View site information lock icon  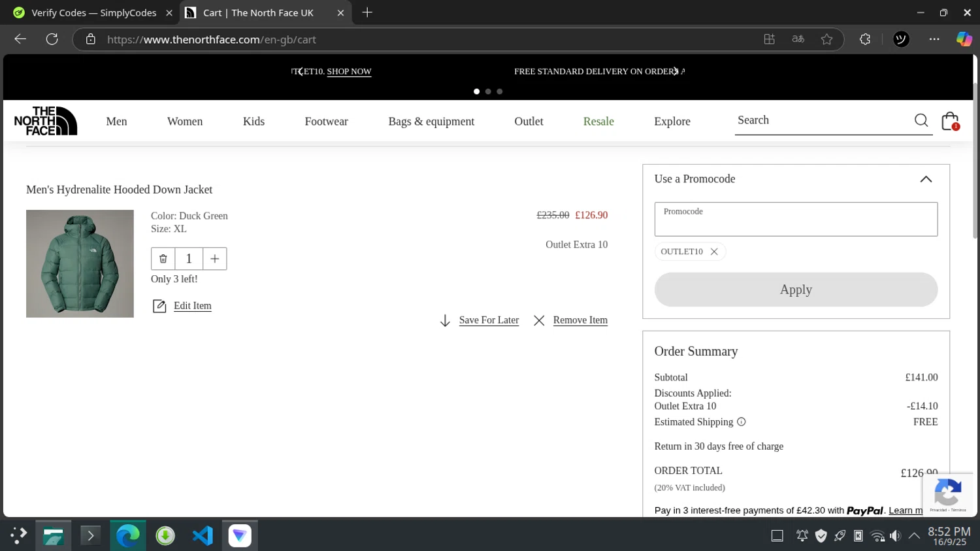(x=91, y=39)
